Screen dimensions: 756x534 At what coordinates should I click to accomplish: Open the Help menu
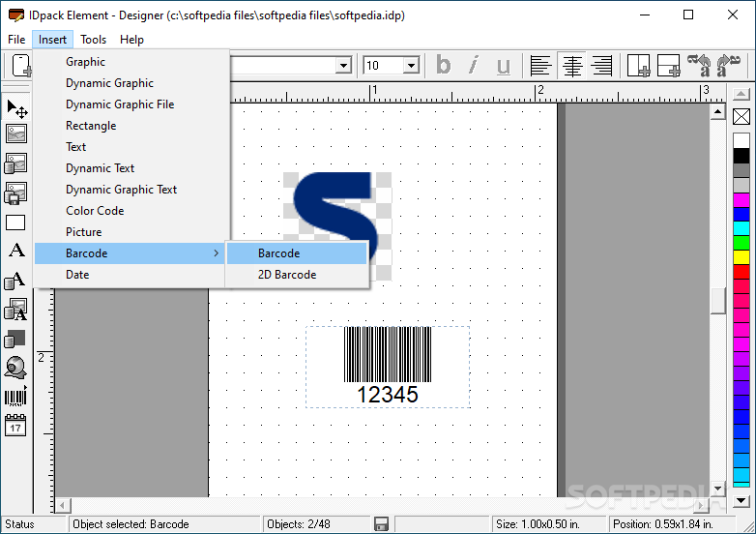pyautogui.click(x=131, y=40)
